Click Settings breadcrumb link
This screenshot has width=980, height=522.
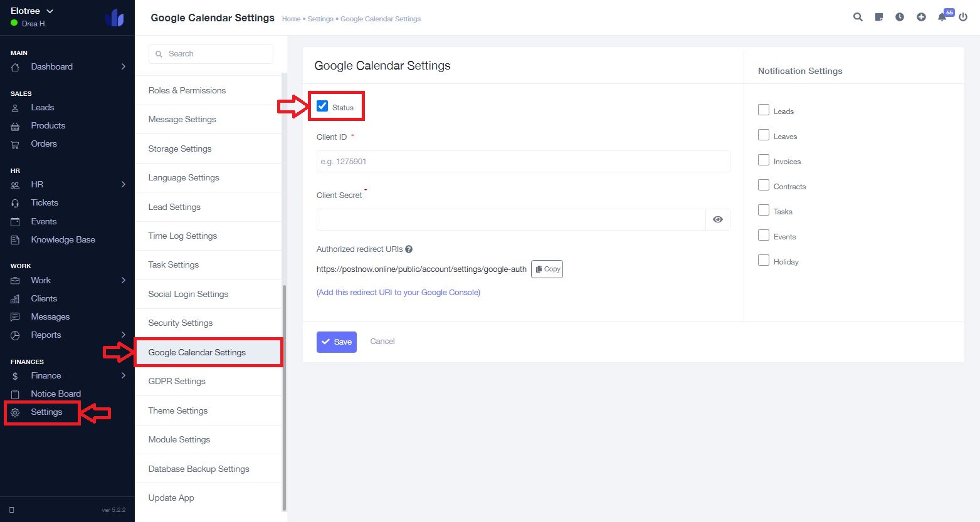320,19
